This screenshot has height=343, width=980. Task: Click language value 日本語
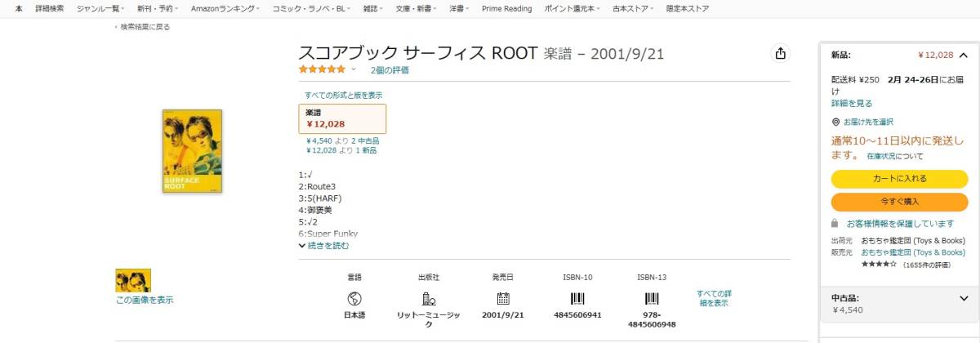(354, 314)
